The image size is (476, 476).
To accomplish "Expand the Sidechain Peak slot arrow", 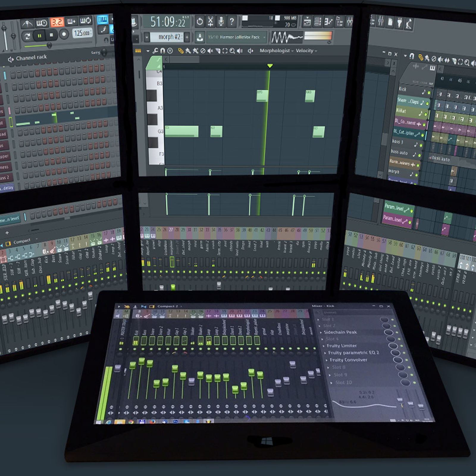I will click(321, 332).
